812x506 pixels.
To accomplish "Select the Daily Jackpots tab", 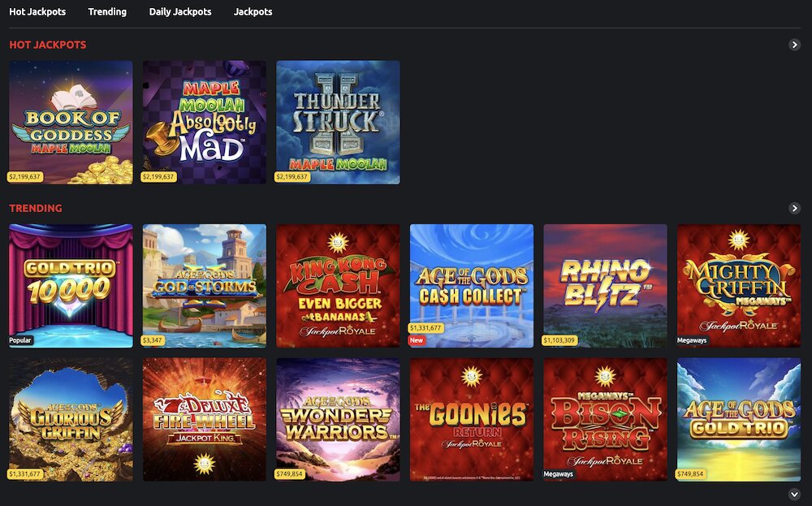I will pyautogui.click(x=180, y=11).
